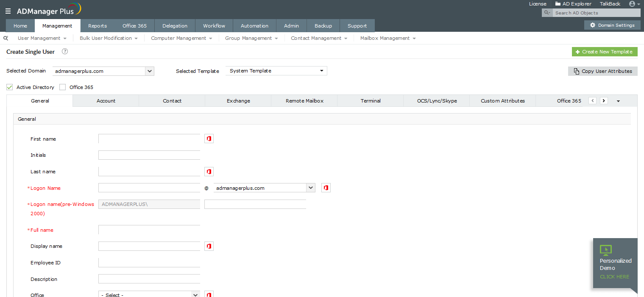This screenshot has height=297, width=644.
Task: Click the Office 365 sync icon beside First name
Action: click(x=209, y=139)
